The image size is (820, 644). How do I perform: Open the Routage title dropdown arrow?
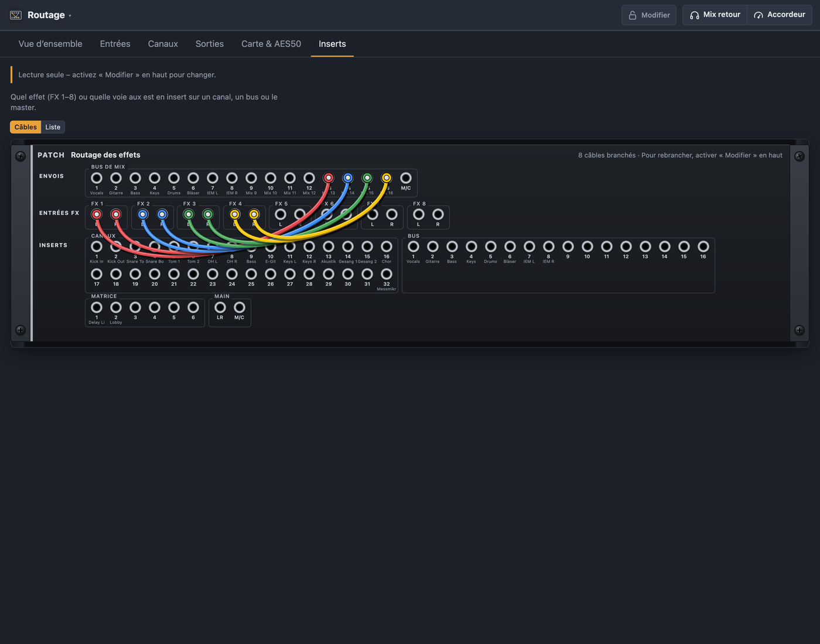(x=70, y=16)
